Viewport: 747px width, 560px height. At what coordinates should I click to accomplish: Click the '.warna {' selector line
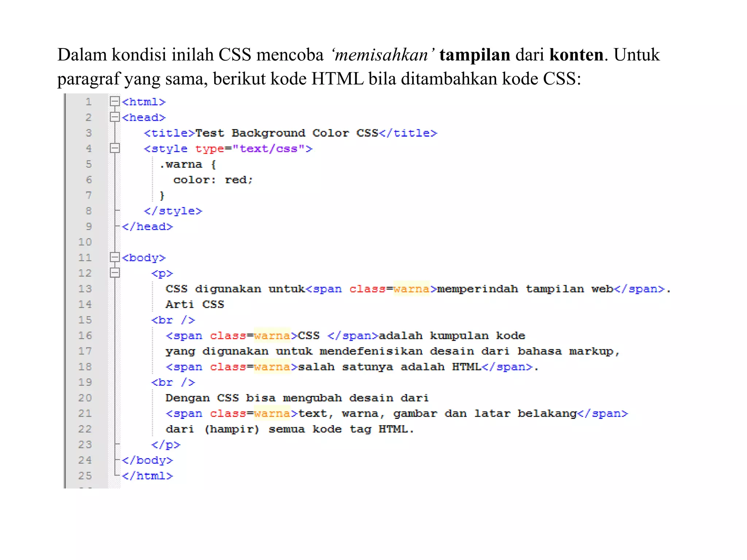coord(188,164)
